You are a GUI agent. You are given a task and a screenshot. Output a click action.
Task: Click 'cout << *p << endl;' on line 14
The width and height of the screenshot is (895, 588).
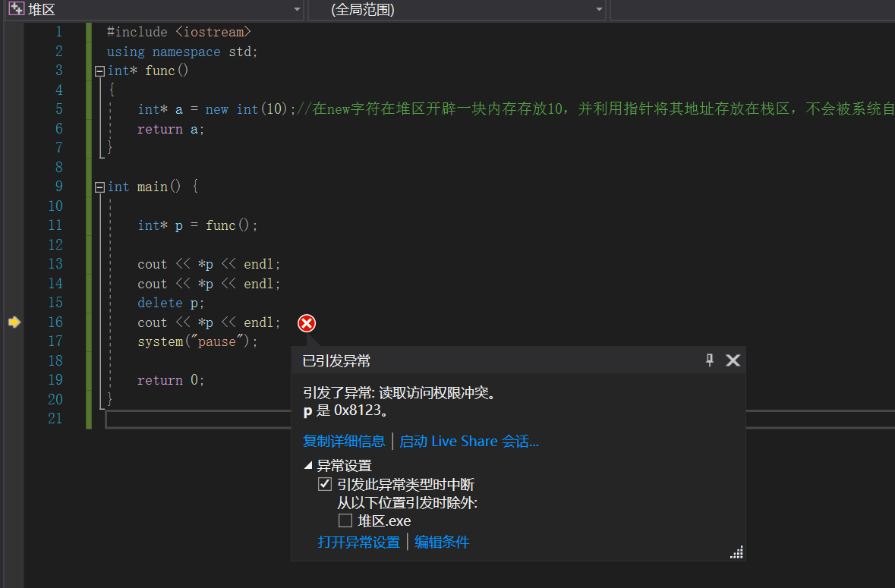pos(208,284)
